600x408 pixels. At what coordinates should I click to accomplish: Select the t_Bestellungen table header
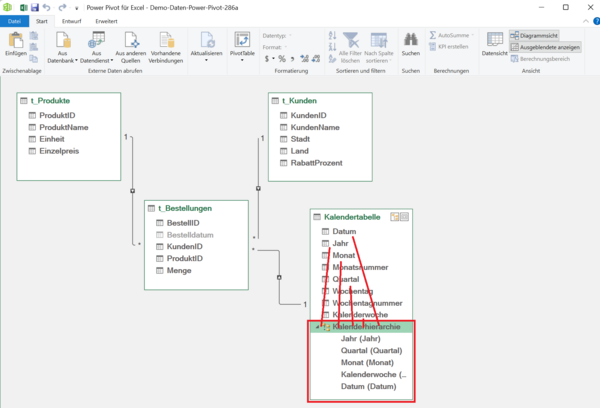click(185, 207)
